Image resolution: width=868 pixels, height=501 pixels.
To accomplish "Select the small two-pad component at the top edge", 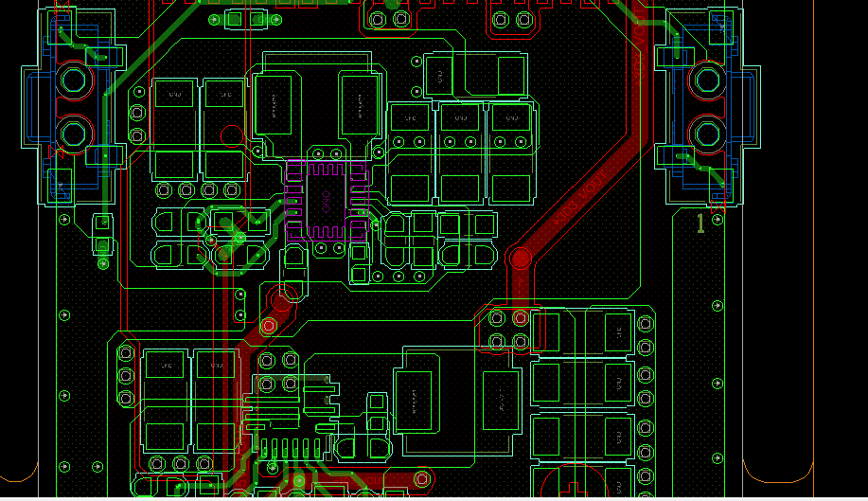I will click(245, 20).
